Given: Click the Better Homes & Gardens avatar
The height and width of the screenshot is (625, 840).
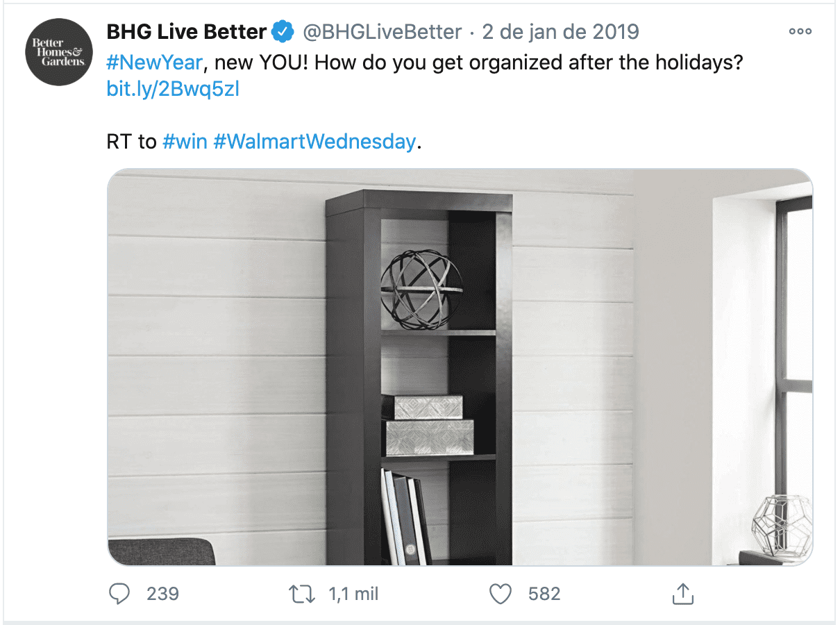Looking at the screenshot, I should click(58, 52).
